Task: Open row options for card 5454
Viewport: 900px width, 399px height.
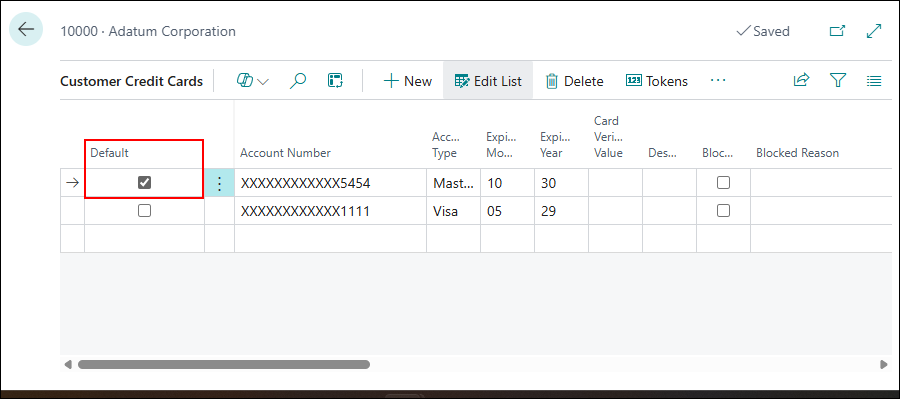Action: click(219, 183)
